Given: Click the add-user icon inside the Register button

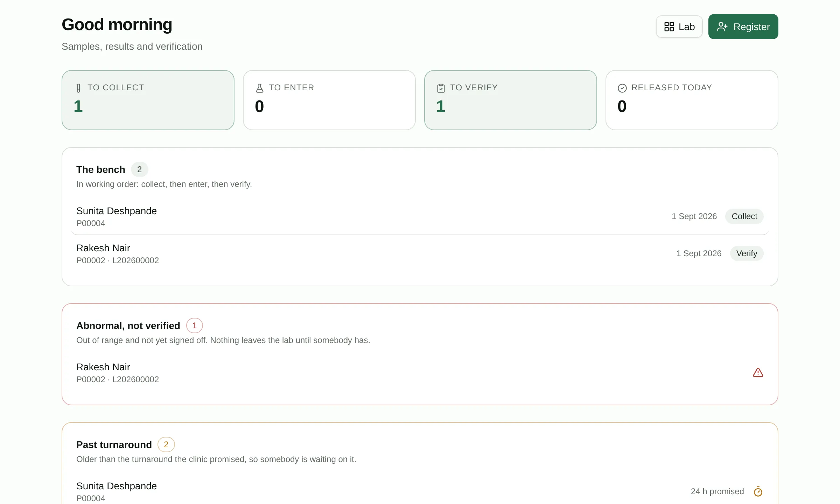Looking at the screenshot, I should (x=722, y=27).
